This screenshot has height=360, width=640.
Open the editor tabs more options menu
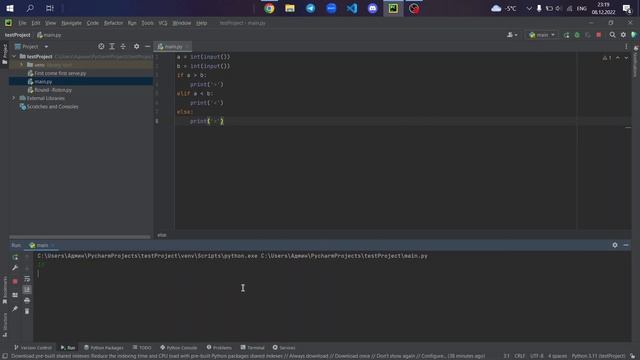pos(626,47)
